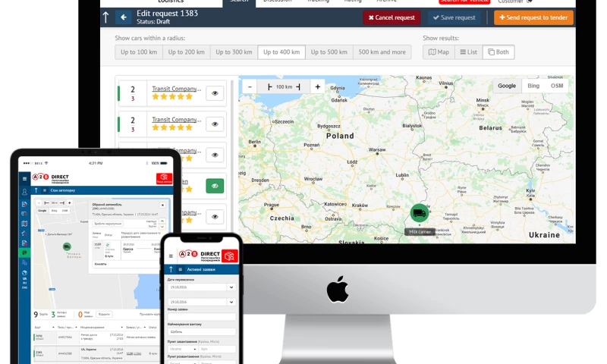Switch desktop map provider to Google

[507, 86]
